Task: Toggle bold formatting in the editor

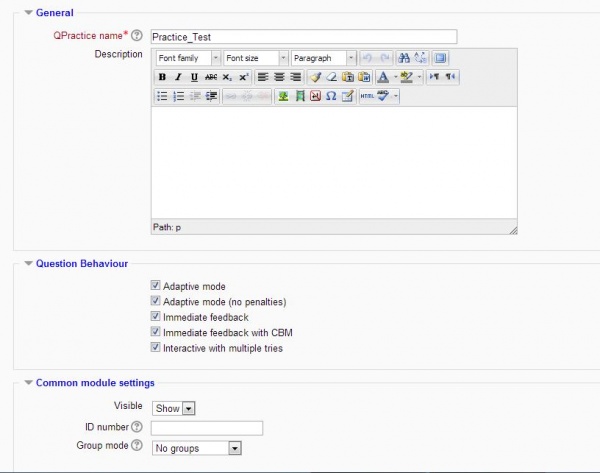Action: pos(162,77)
